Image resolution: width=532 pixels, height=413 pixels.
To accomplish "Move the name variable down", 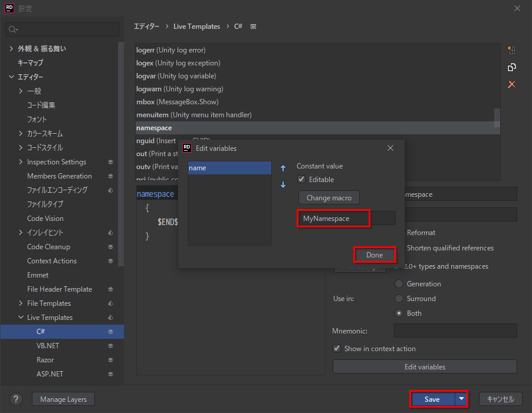I will tap(283, 184).
